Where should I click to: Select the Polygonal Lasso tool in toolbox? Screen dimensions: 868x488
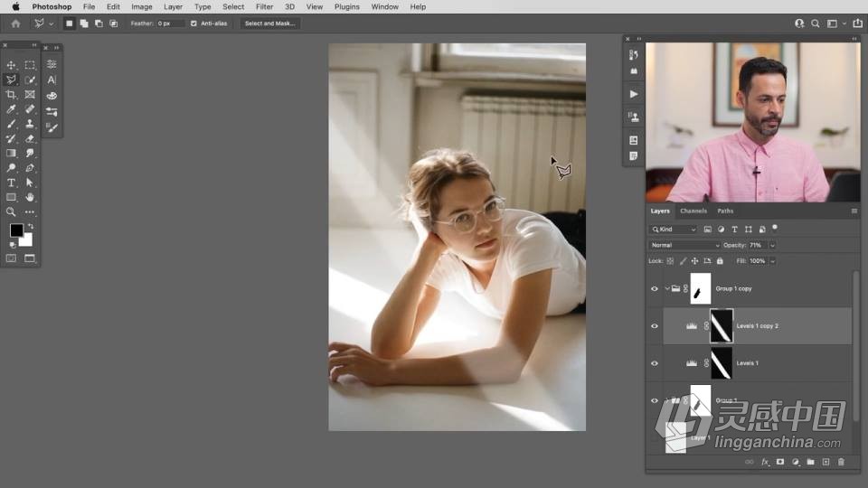[11, 80]
